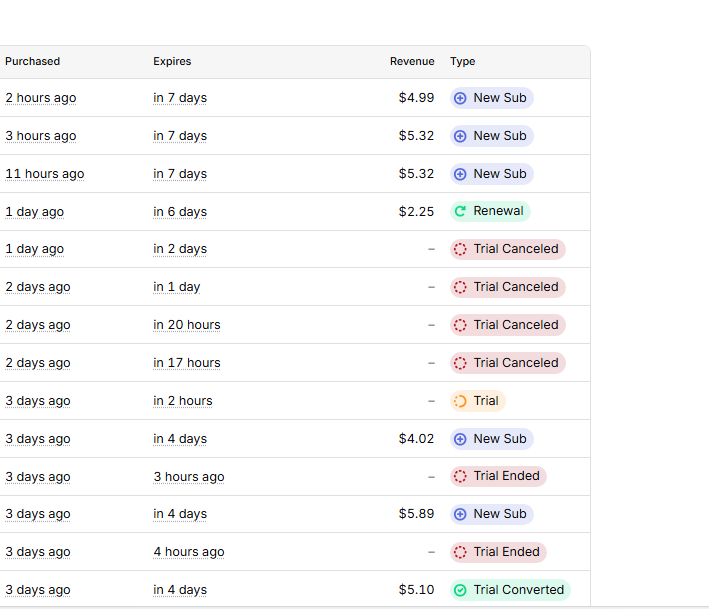Click 'in 2 days' expiry value
709x609 pixels.
(180, 249)
